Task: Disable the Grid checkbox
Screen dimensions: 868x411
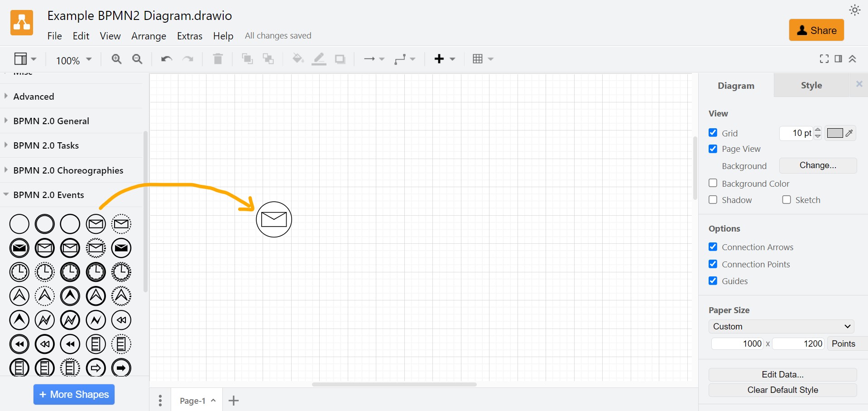Action: click(714, 133)
